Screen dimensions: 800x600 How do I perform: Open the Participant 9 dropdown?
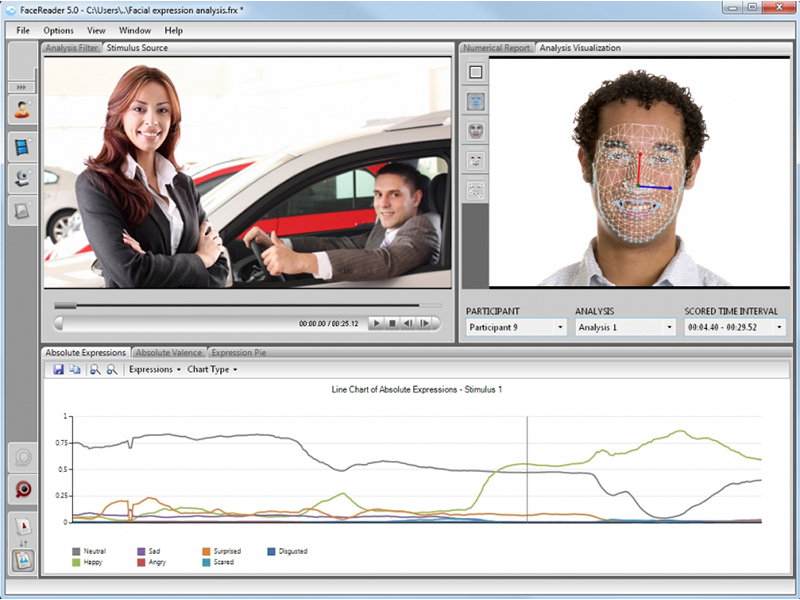[x=516, y=327]
